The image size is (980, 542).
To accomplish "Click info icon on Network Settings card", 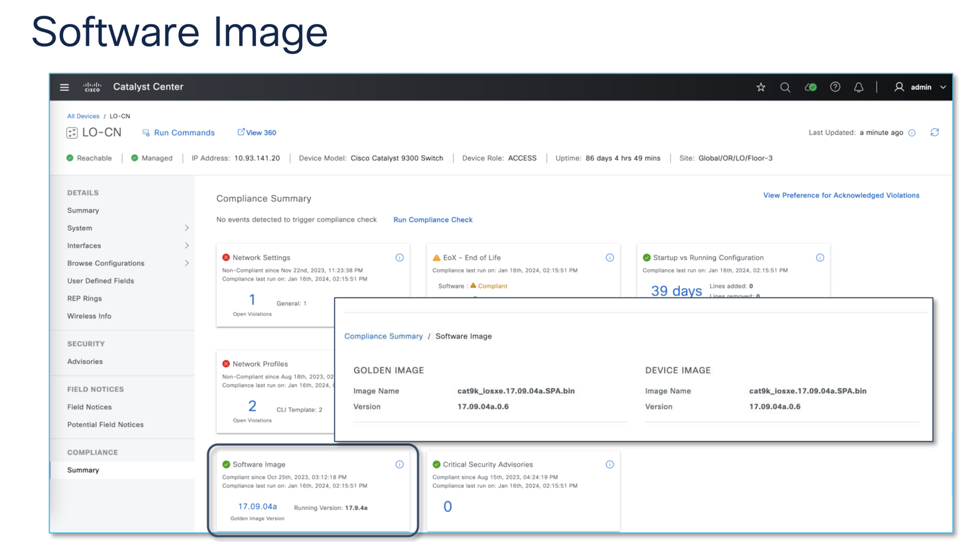I will point(400,257).
